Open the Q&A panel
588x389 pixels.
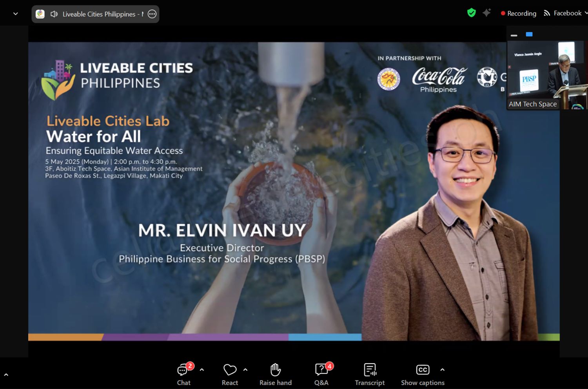click(321, 374)
